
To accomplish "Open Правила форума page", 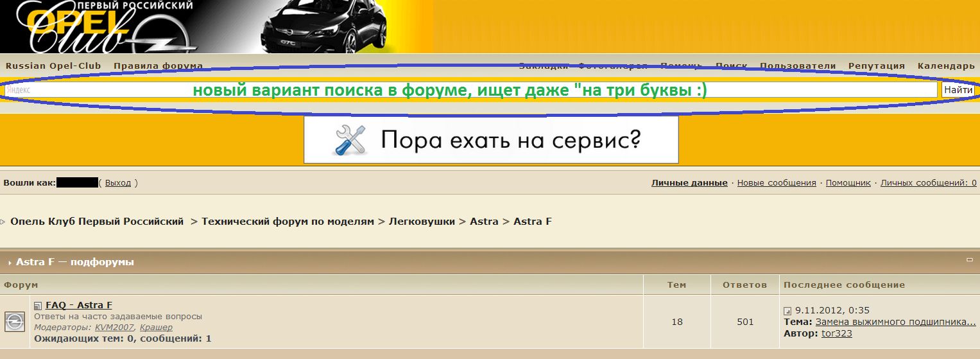I will click(158, 66).
